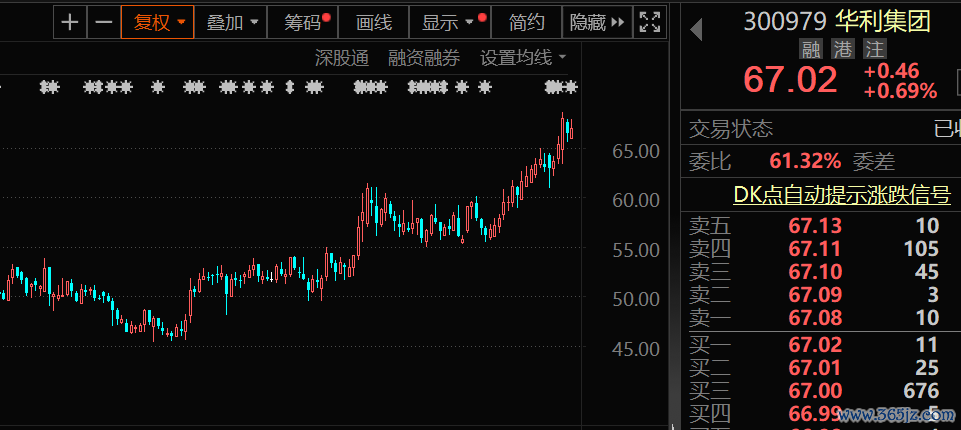
Task: Click the 融资融券 label
Action: [424, 58]
